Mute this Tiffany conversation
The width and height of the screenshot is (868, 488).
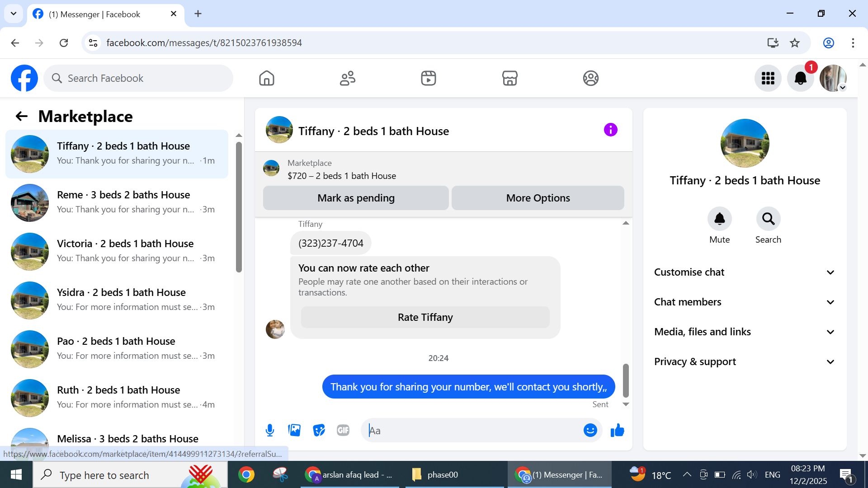719,219
